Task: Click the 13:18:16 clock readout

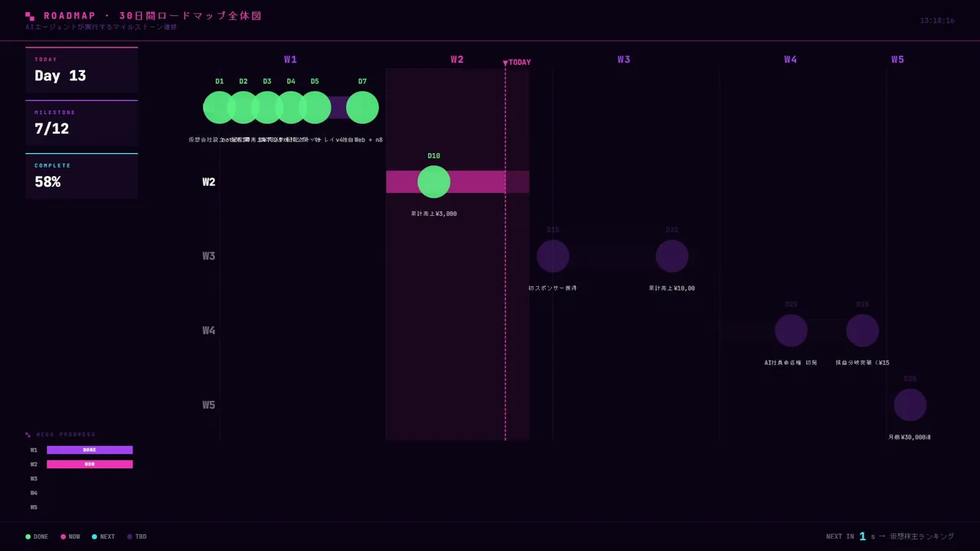Action: point(937,21)
